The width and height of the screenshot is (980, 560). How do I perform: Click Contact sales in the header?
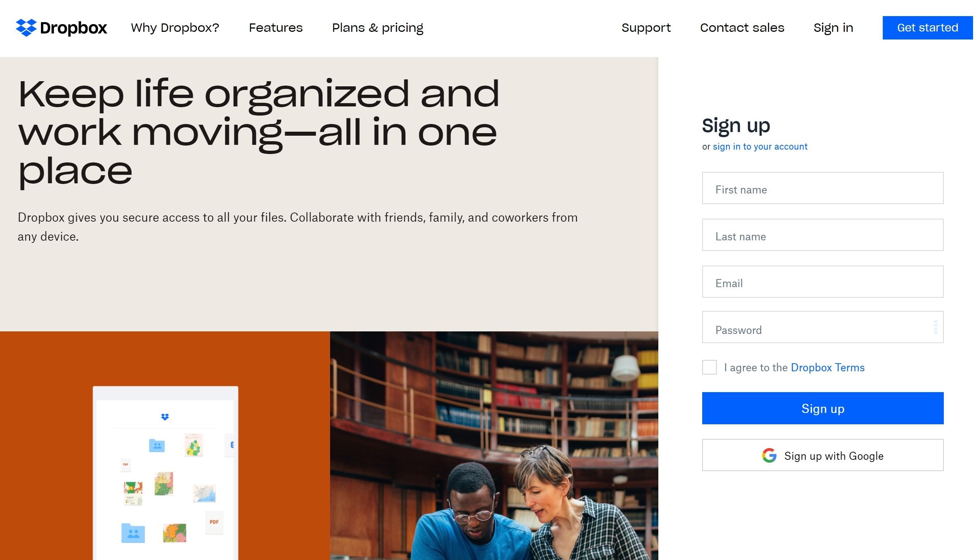point(742,28)
